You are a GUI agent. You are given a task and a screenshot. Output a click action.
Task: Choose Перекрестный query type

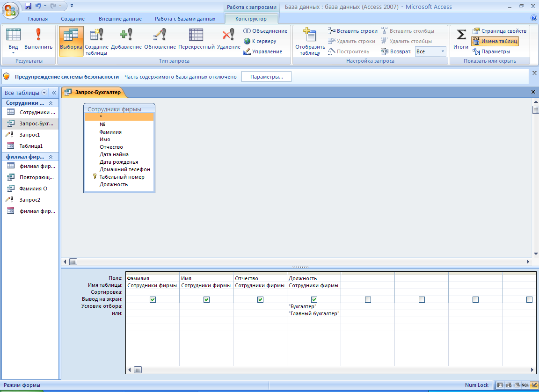point(197,40)
